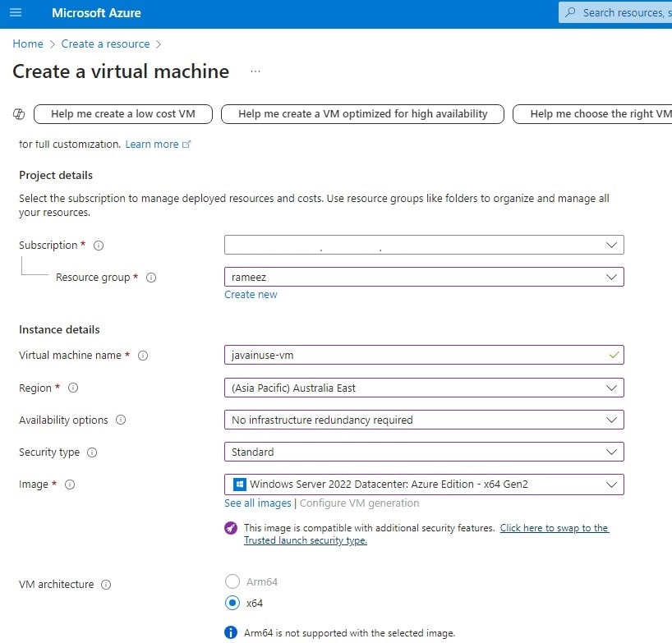Click Help me choose the right VM button
Viewport: 672px width, 643px height.
click(592, 114)
